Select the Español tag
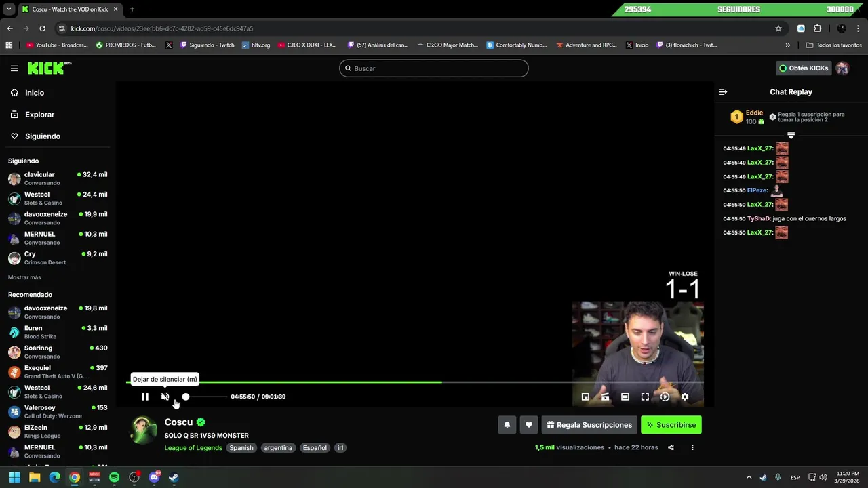This screenshot has height=488, width=868. [315, 447]
